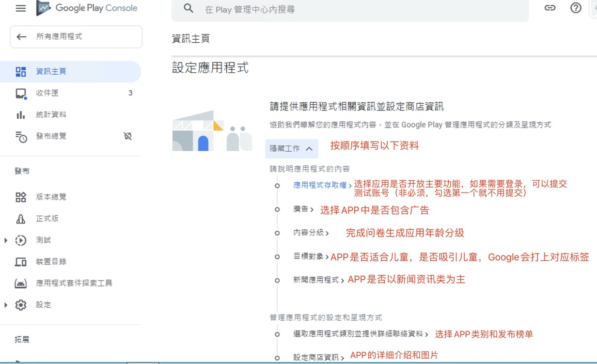597x364 pixels.
Task: Toggle the muted notification bell on 發布總覽
Action: point(127,136)
